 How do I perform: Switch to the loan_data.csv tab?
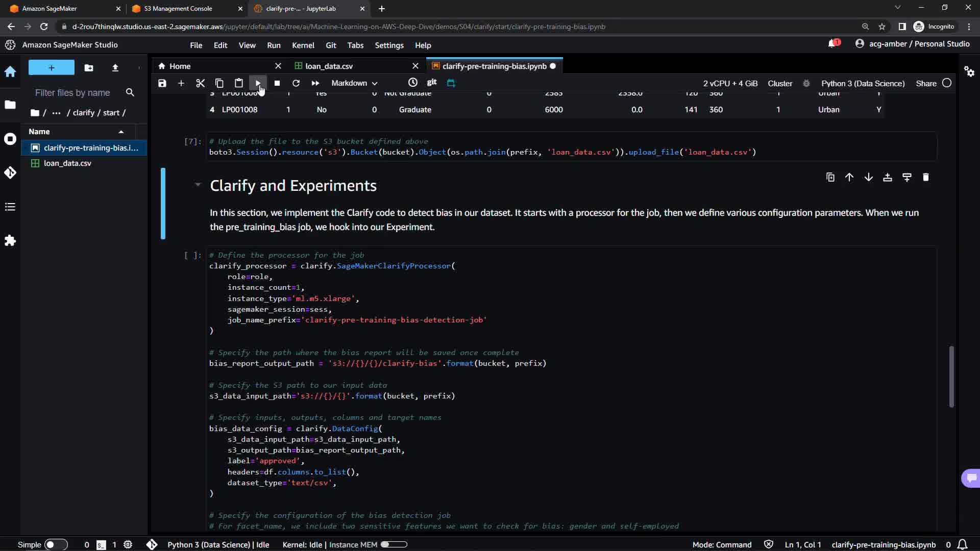(329, 66)
